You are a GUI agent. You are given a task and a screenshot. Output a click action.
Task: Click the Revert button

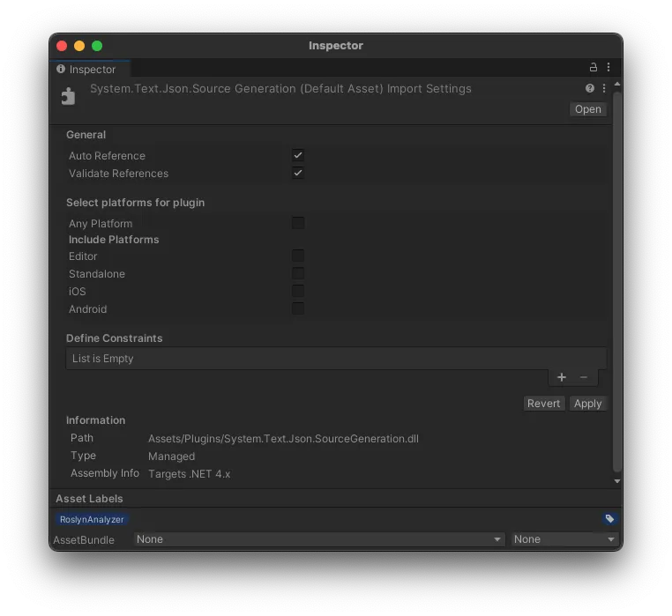(543, 404)
